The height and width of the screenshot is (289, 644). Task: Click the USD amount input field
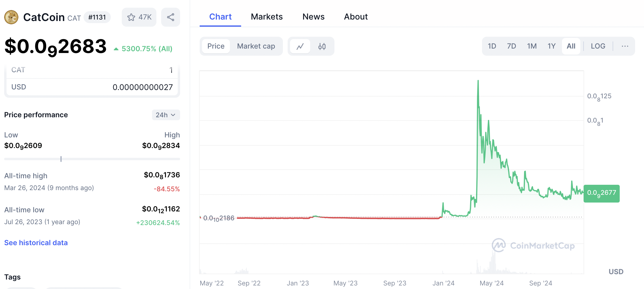click(92, 87)
